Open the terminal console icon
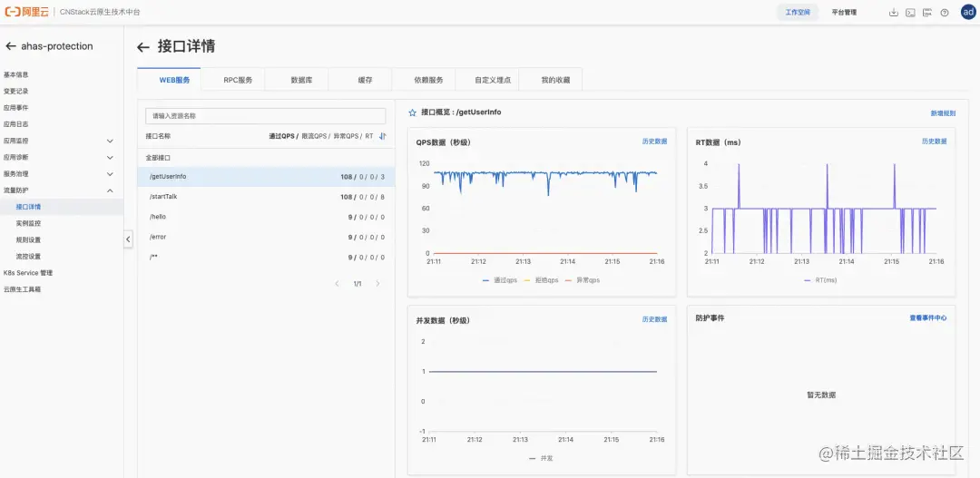Screen dimensions: 980x478 (x=911, y=13)
